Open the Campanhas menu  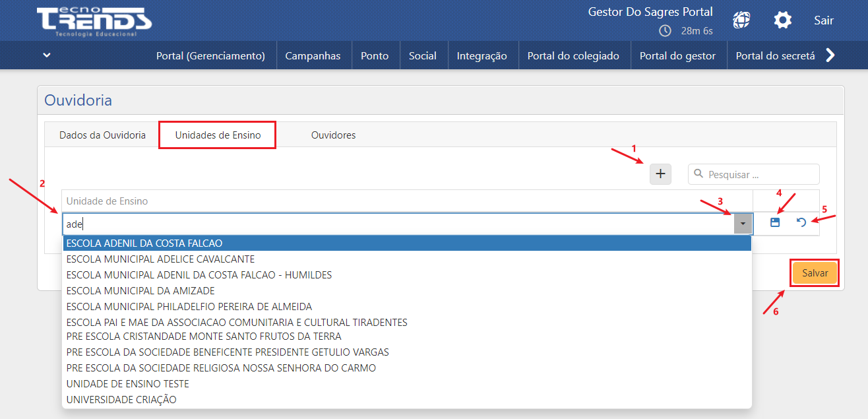tap(313, 55)
